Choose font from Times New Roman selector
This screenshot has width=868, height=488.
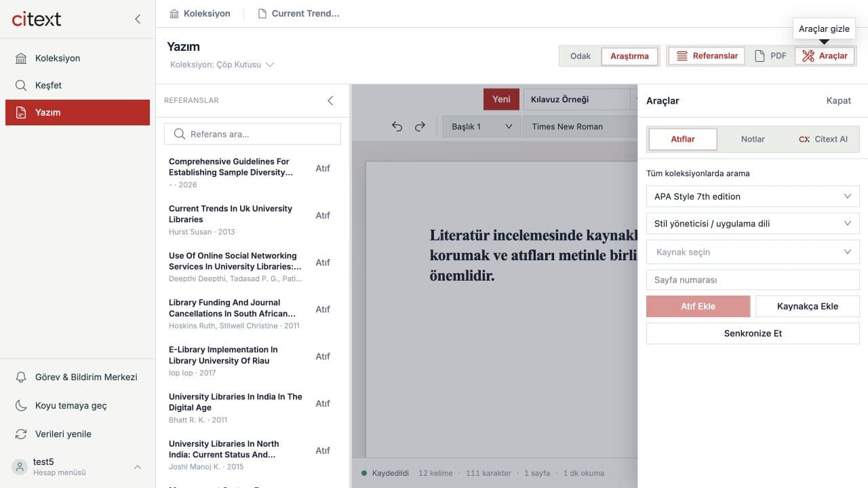click(580, 127)
